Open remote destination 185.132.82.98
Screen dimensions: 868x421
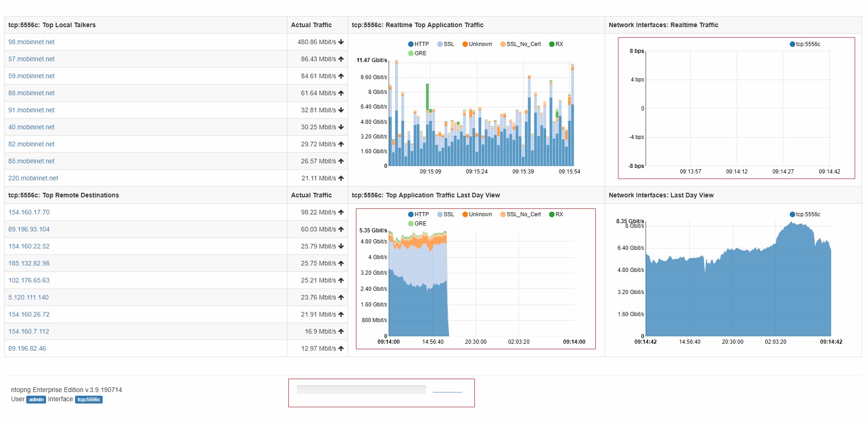pyautogui.click(x=29, y=263)
